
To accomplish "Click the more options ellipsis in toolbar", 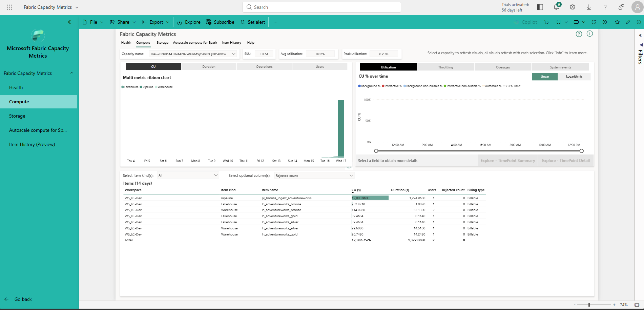I will pos(275,22).
